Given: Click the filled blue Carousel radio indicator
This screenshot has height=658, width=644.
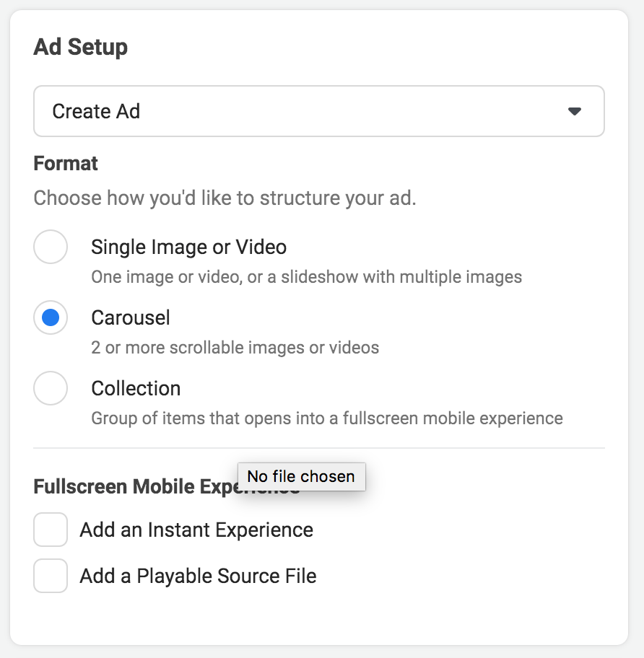Looking at the screenshot, I should pyautogui.click(x=51, y=317).
